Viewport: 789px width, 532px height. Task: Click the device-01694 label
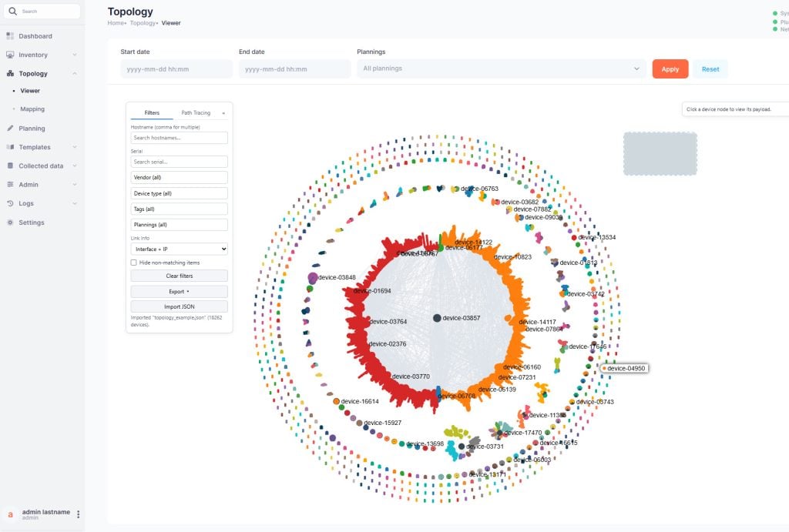372,291
